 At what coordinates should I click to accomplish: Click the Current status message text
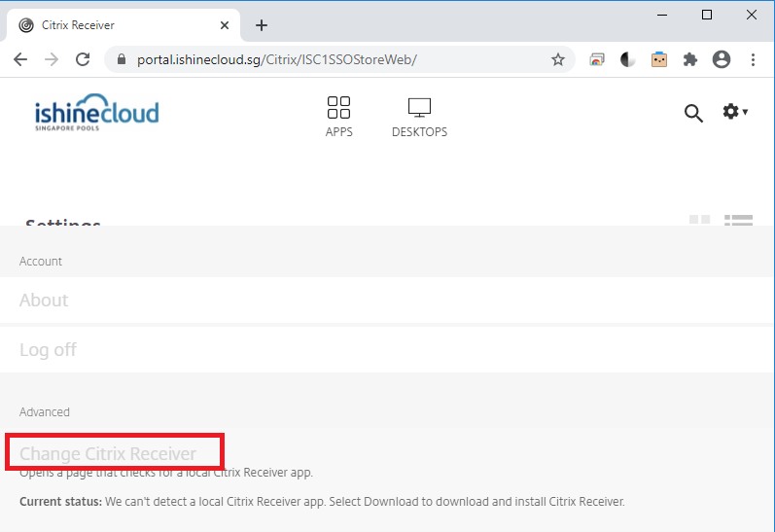click(x=322, y=501)
